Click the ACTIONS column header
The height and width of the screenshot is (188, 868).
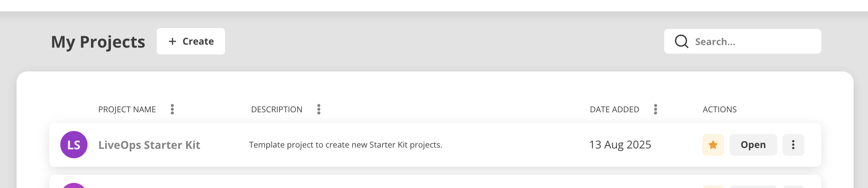(719, 109)
